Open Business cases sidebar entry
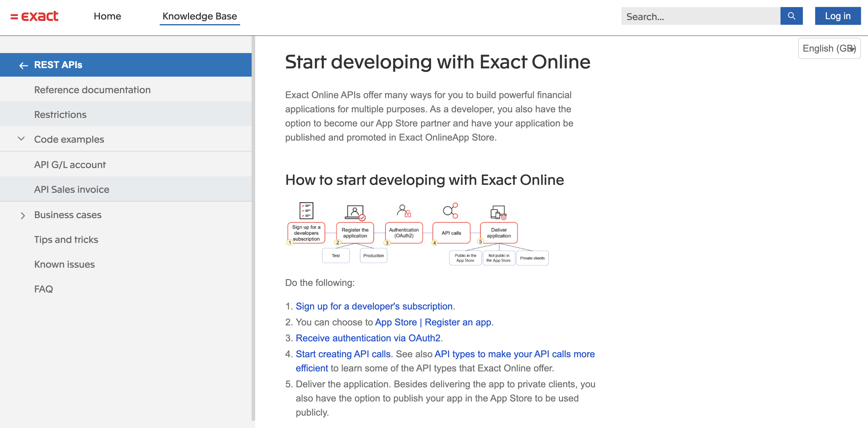868x428 pixels. 126,214
